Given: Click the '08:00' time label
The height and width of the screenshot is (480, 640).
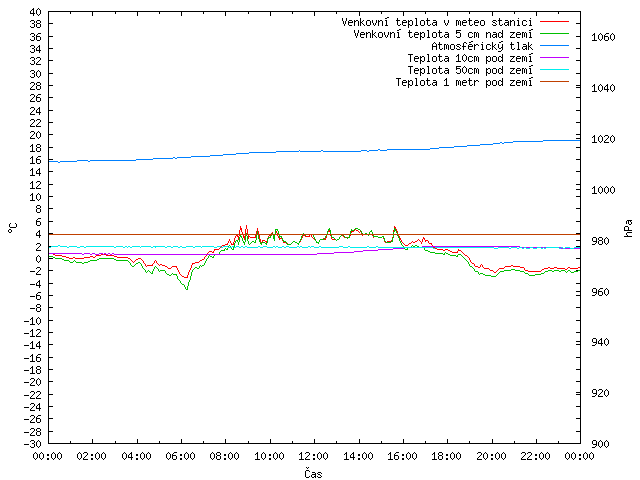Looking at the screenshot, I should coord(225,456).
